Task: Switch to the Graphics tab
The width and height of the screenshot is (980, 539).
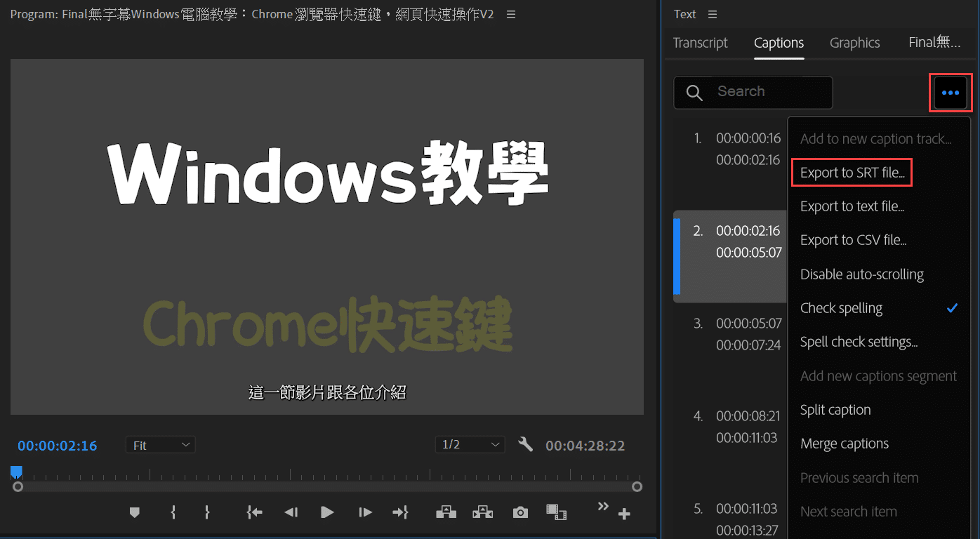Action: [x=854, y=43]
